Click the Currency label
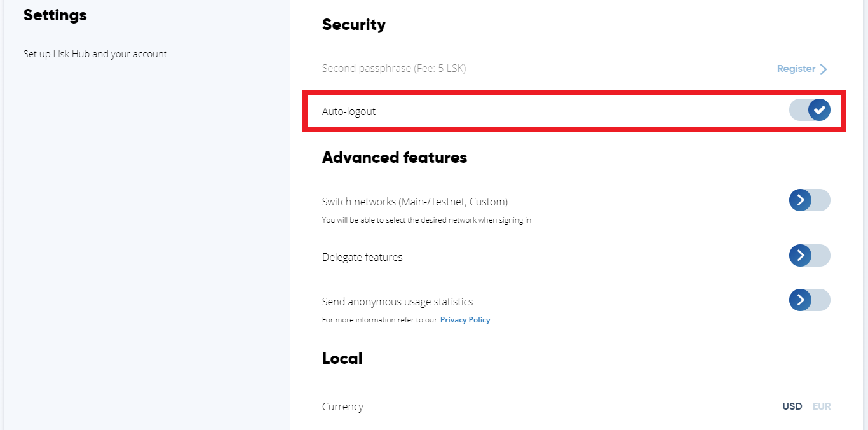 coord(342,406)
